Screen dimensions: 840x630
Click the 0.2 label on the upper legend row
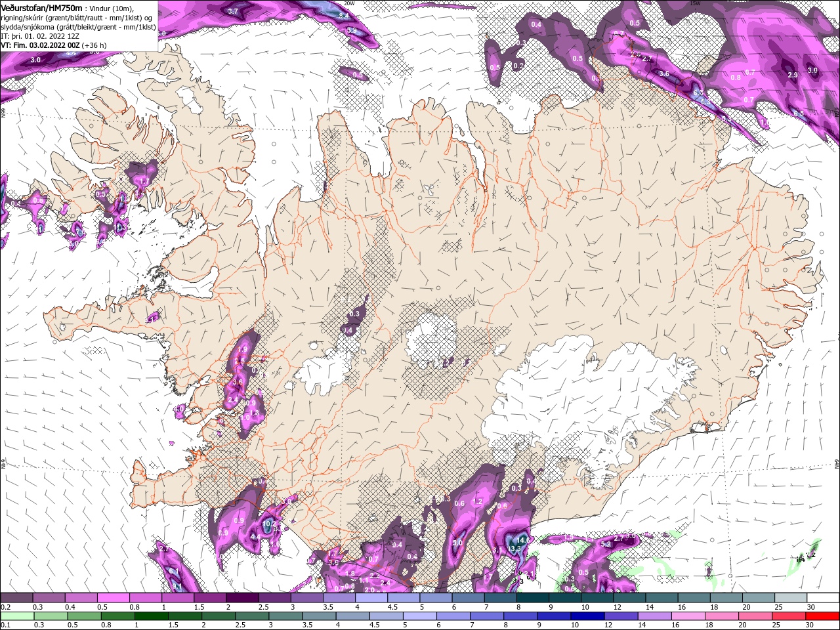pyautogui.click(x=5, y=607)
